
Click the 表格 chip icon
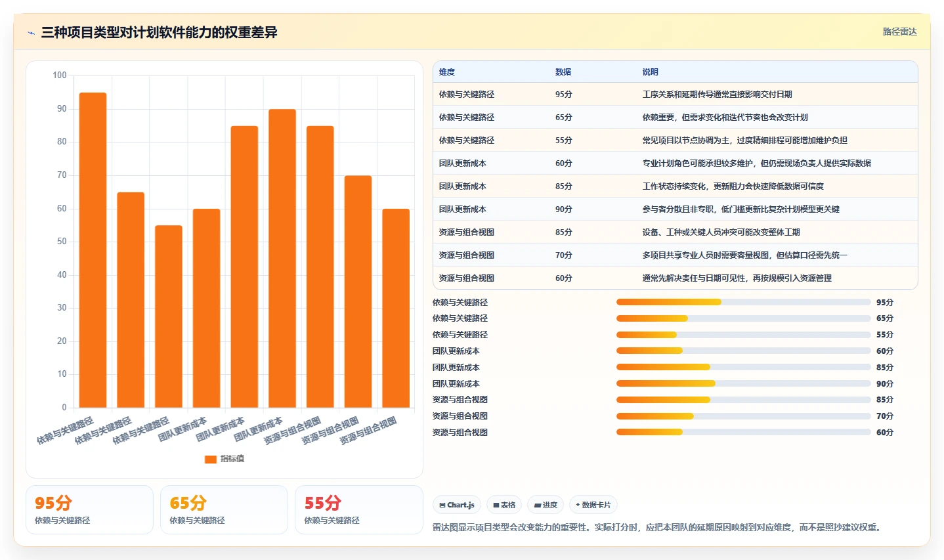point(497,506)
